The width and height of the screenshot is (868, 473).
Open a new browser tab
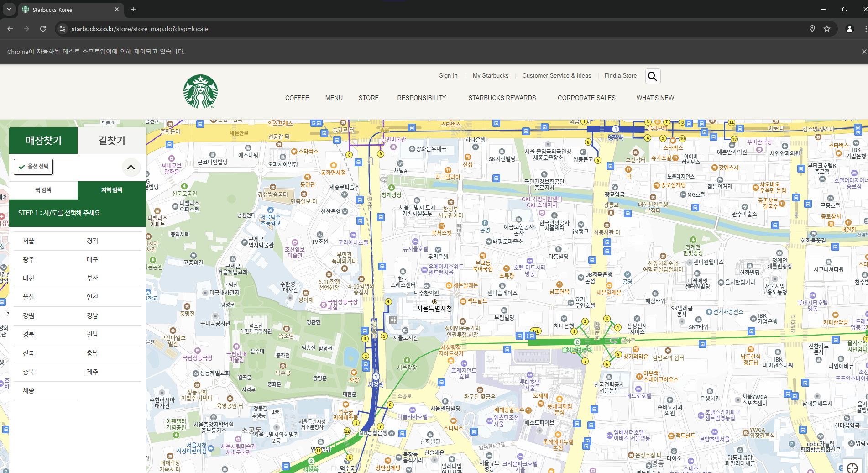pyautogui.click(x=133, y=9)
